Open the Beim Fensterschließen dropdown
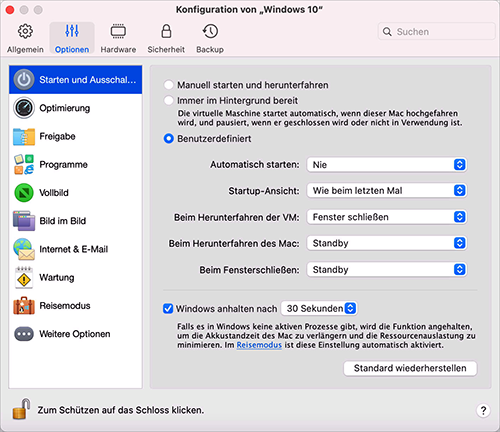This screenshot has height=432, width=500. coord(387,269)
